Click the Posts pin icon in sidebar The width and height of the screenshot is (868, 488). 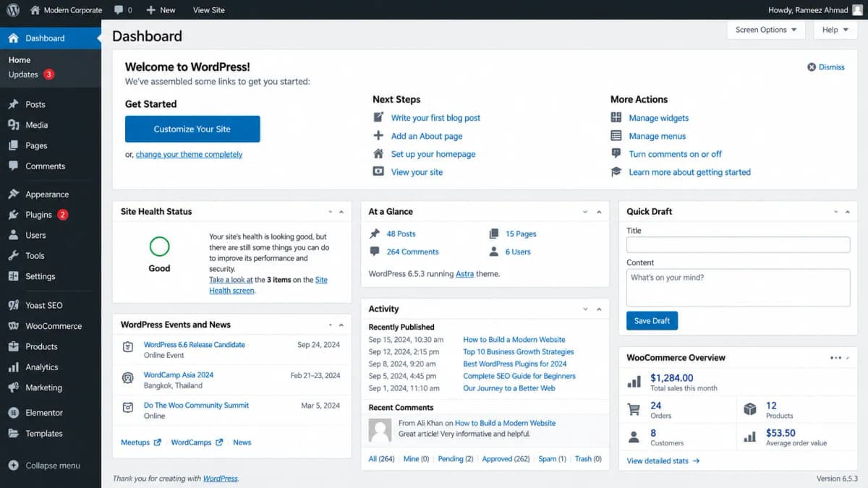(x=13, y=104)
